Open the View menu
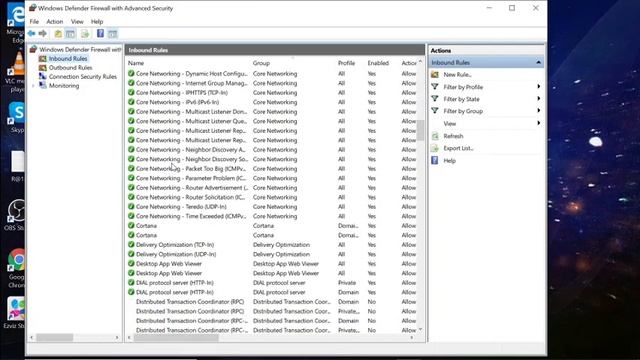The width and height of the screenshot is (640, 360). click(x=77, y=22)
